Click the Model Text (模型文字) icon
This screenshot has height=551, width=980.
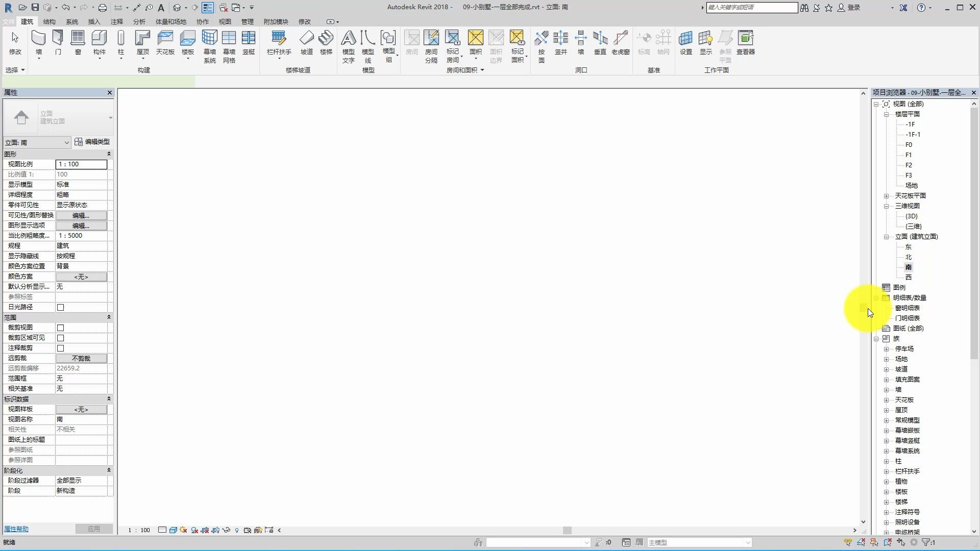click(348, 39)
